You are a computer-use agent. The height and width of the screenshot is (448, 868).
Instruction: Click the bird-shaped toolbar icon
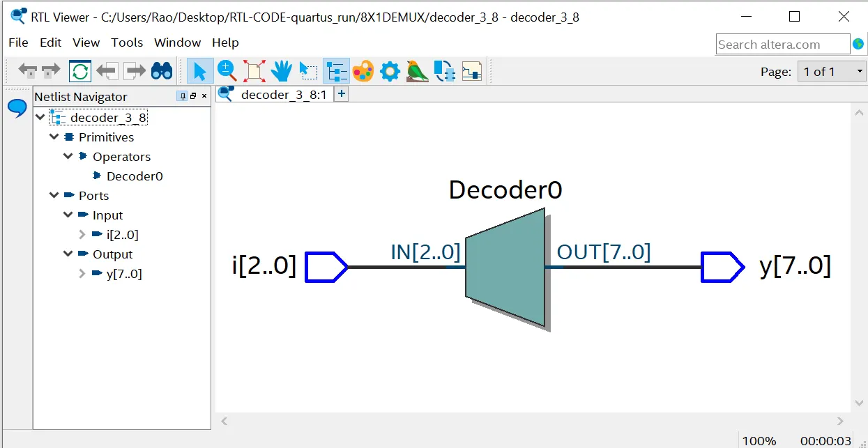coord(417,70)
